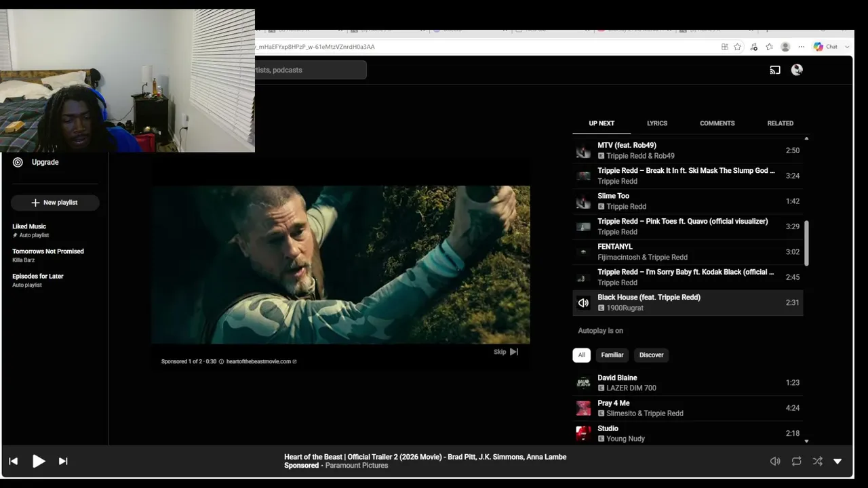Click the Black House speaker icon thumbnail
The image size is (868, 488).
[x=583, y=303]
